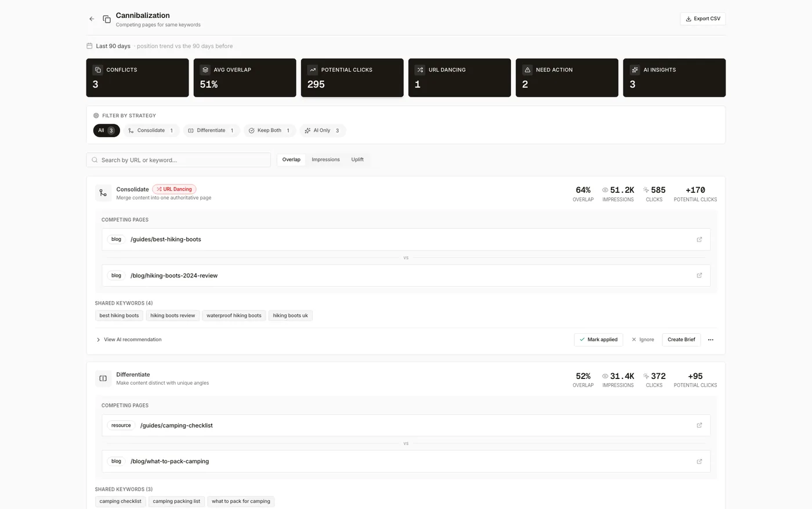Click Ignore button on Consolidate card
This screenshot has width=812, height=509.
[643, 340]
